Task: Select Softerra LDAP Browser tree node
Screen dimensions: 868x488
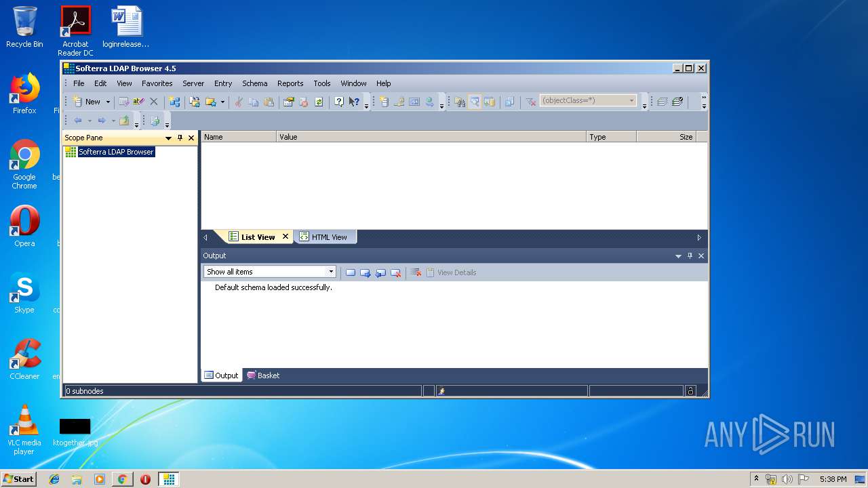Action: coord(116,152)
